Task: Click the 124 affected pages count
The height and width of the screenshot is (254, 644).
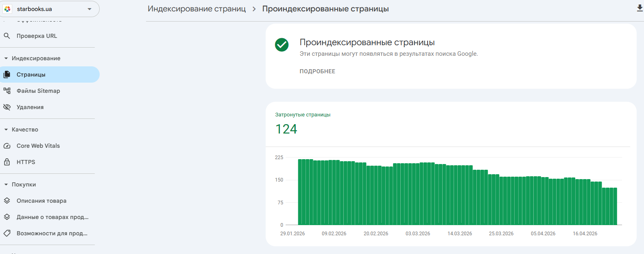Action: (x=286, y=129)
